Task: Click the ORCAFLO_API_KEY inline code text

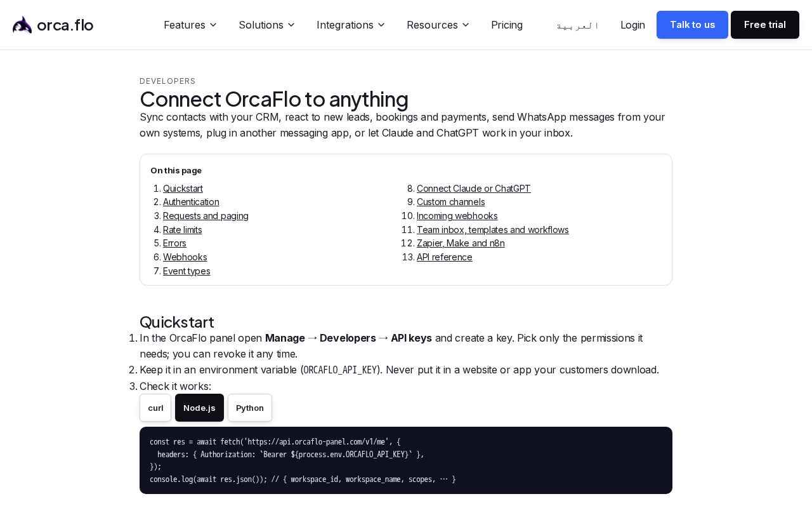Action: point(341,370)
